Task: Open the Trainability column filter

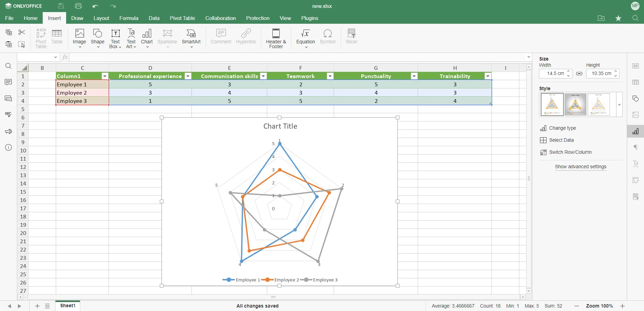Action: [488, 76]
